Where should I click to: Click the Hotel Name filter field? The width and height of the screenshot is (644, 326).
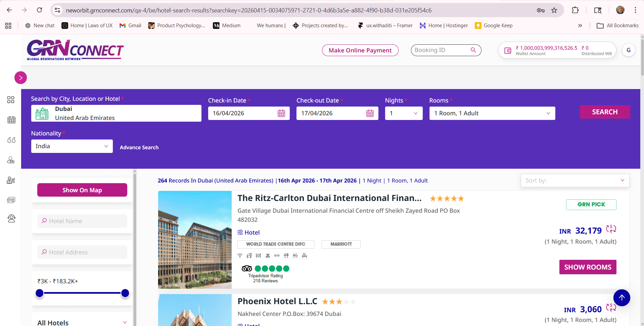click(x=82, y=221)
